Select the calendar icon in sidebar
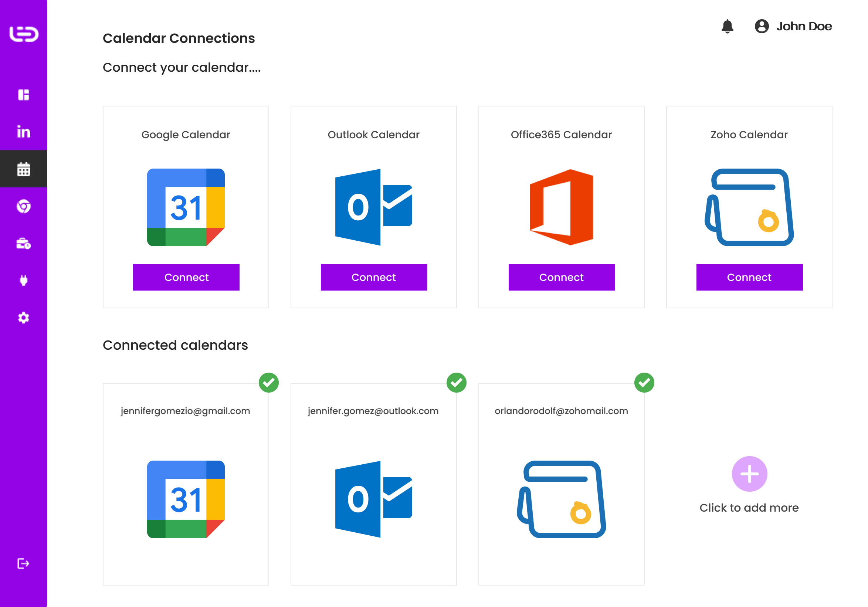 (23, 169)
